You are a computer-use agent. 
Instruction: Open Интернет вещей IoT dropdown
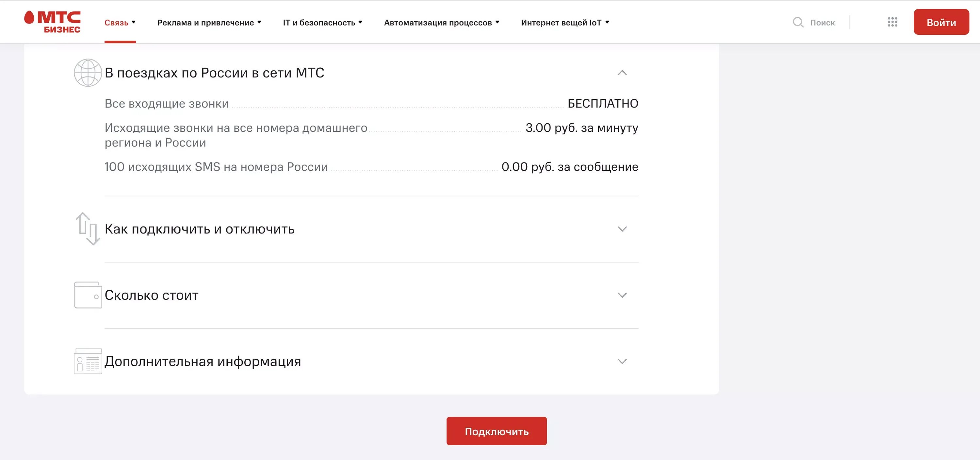coord(565,23)
